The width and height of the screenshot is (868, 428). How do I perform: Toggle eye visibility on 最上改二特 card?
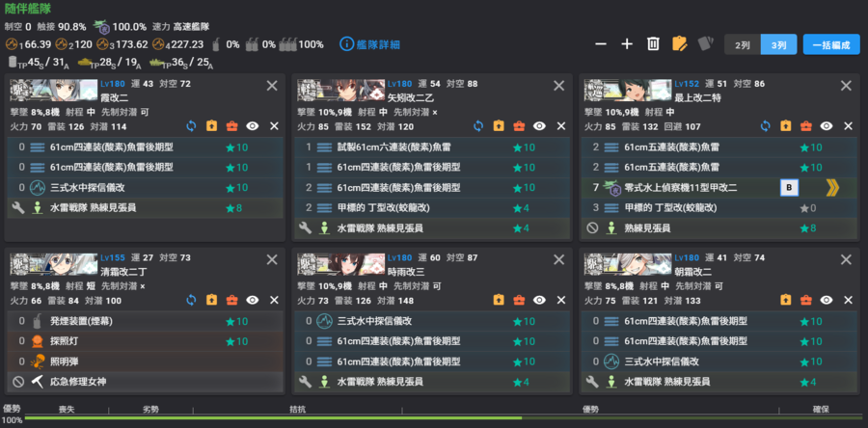(827, 126)
